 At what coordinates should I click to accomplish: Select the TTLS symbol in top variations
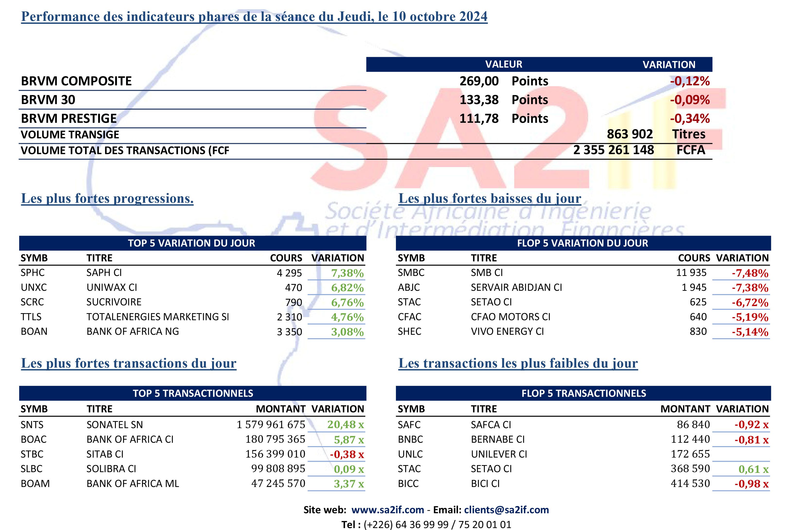click(x=31, y=317)
